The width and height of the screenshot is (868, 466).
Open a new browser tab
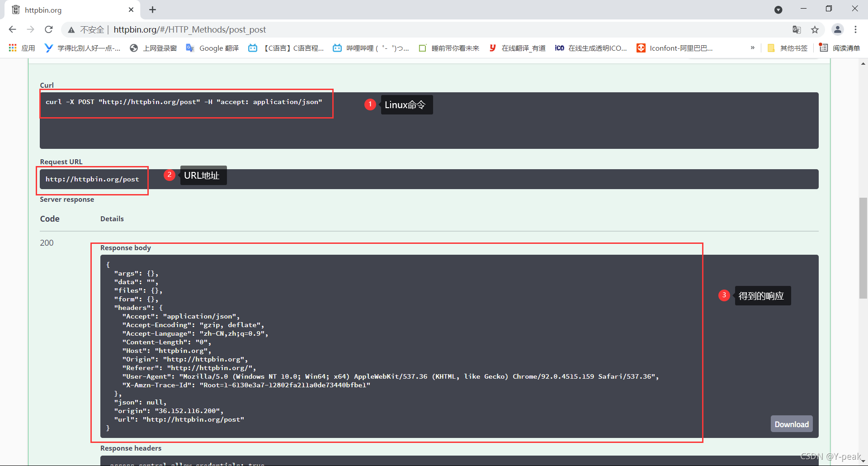coord(152,10)
